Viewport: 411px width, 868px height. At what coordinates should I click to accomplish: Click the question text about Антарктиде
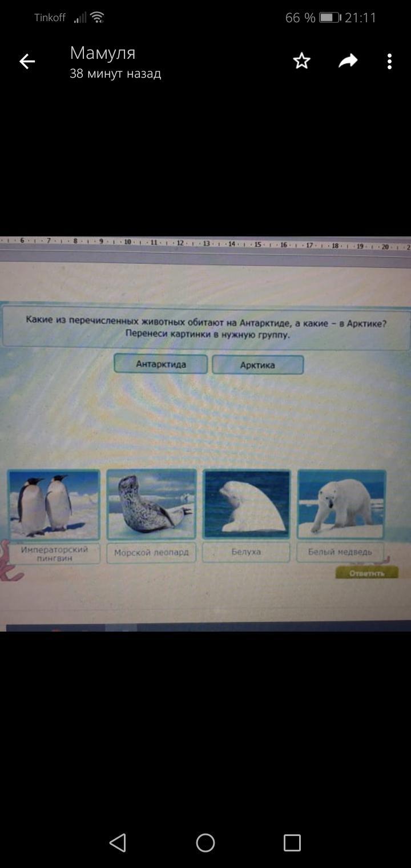click(x=206, y=328)
